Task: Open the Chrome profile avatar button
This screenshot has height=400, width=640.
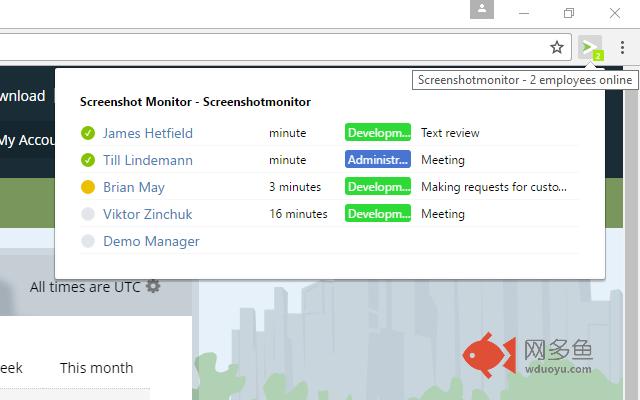Action: point(482,9)
